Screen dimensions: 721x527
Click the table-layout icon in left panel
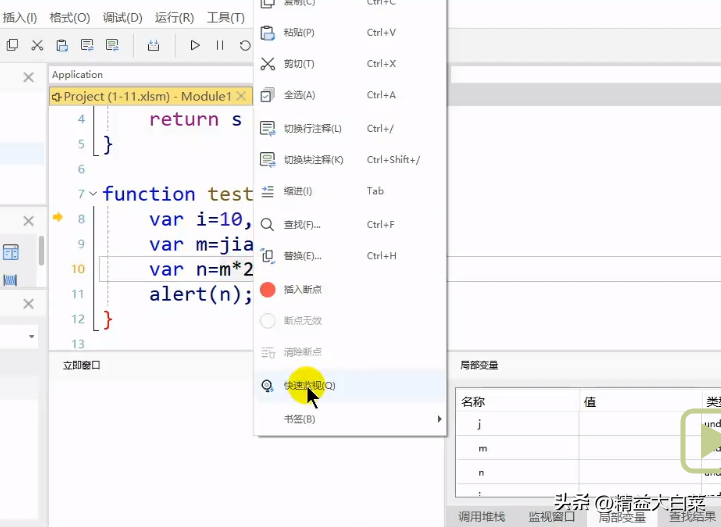click(11, 252)
